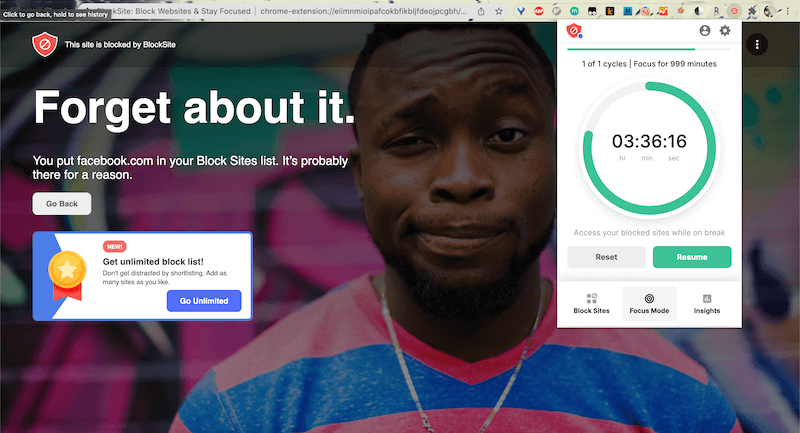Screen dimensions: 800x433
Task: Click the blue M extension icon
Action: (628, 11)
